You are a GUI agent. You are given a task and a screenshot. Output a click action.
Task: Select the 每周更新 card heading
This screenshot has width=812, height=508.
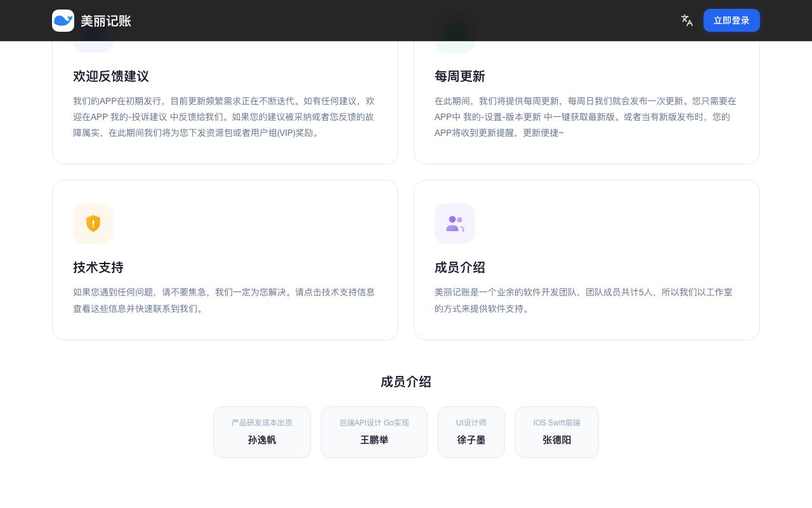click(460, 76)
